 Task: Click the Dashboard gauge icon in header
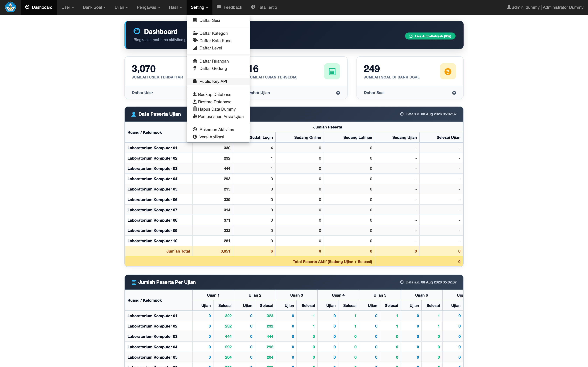coord(137,31)
